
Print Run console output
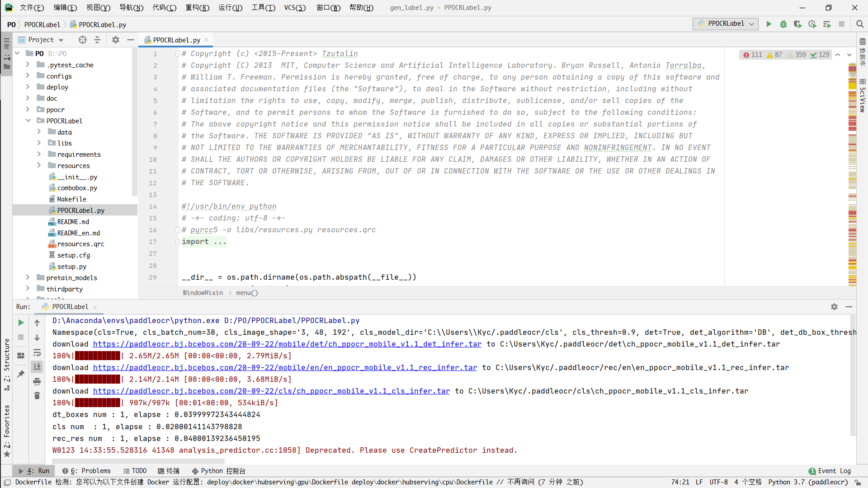point(37,381)
